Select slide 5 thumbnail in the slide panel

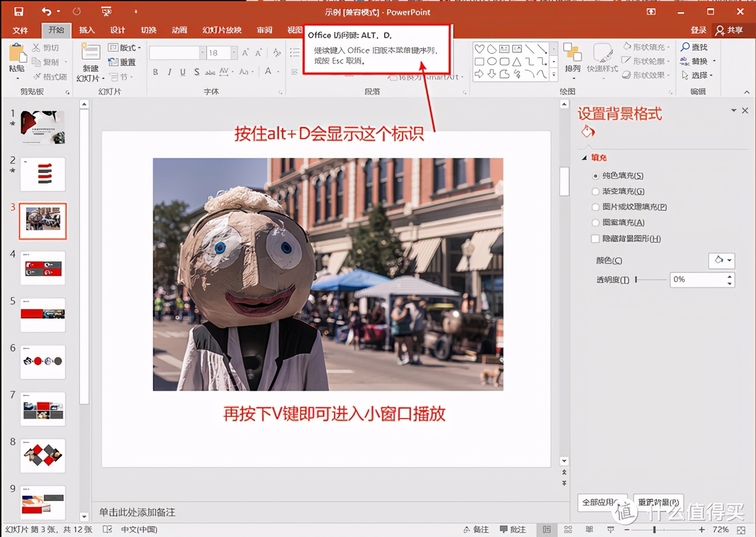tap(42, 315)
